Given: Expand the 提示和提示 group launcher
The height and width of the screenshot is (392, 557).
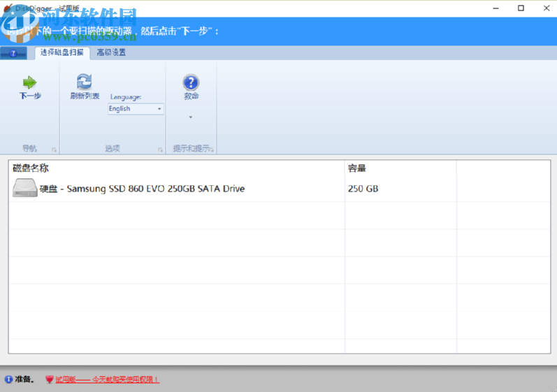Looking at the screenshot, I should 212,150.
